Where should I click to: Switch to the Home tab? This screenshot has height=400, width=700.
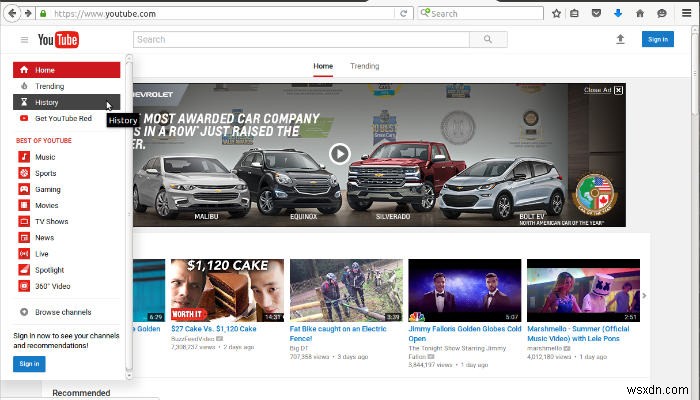(x=323, y=66)
